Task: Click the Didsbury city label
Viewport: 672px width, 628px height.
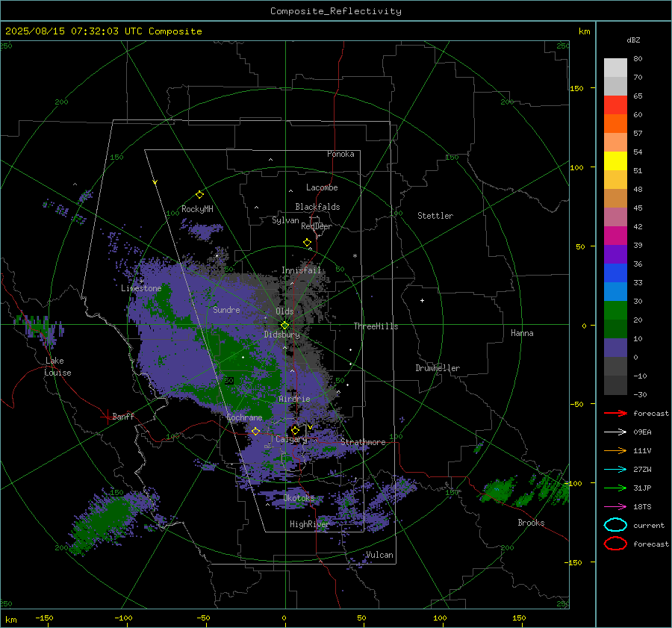Action: [282, 335]
